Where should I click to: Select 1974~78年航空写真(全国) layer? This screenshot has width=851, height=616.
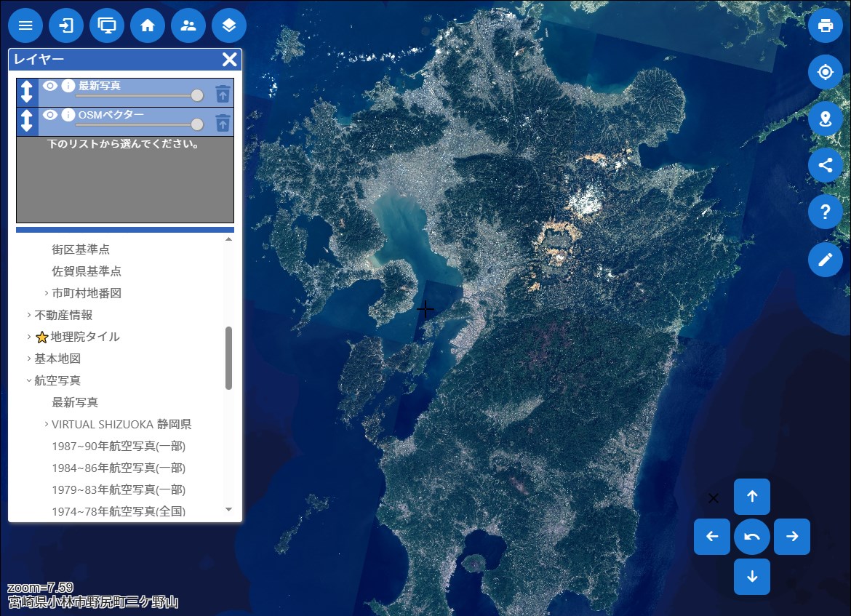118,511
